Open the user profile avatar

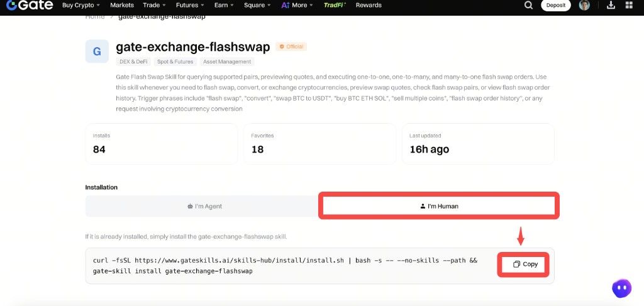pyautogui.click(x=584, y=5)
